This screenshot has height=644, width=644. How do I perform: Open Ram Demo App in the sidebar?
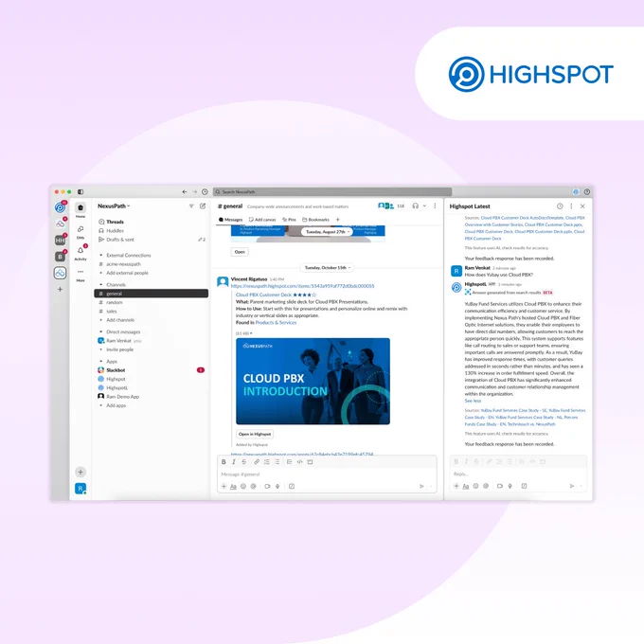tap(122, 397)
